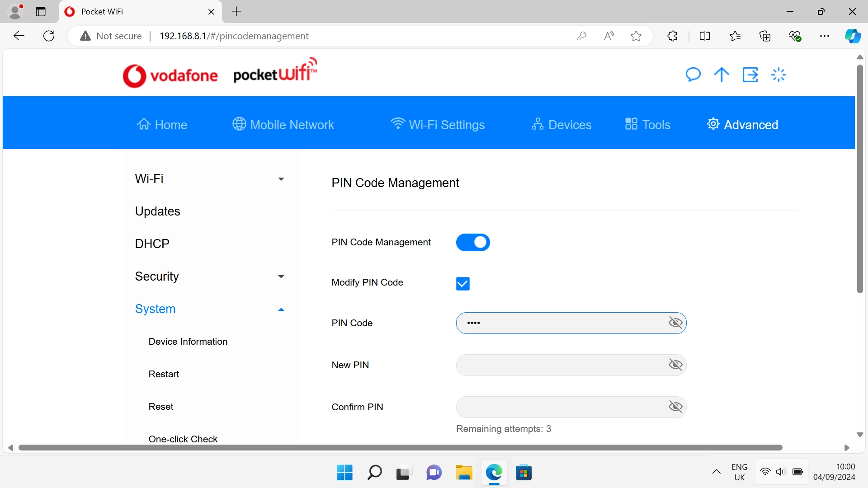The image size is (868, 488).
Task: Open Microsoft Store from taskbar
Action: click(x=524, y=473)
